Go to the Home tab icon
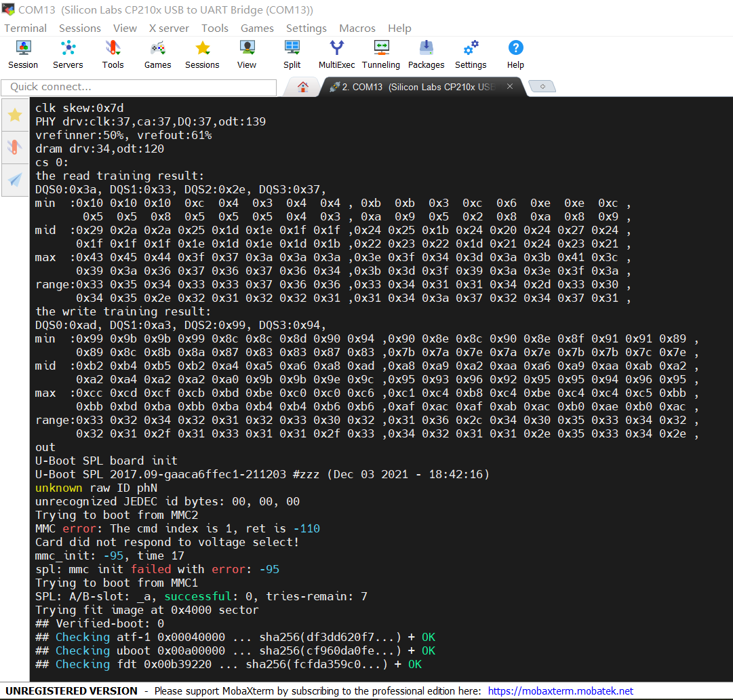Image resolution: width=733 pixels, height=700 pixels. (x=303, y=87)
